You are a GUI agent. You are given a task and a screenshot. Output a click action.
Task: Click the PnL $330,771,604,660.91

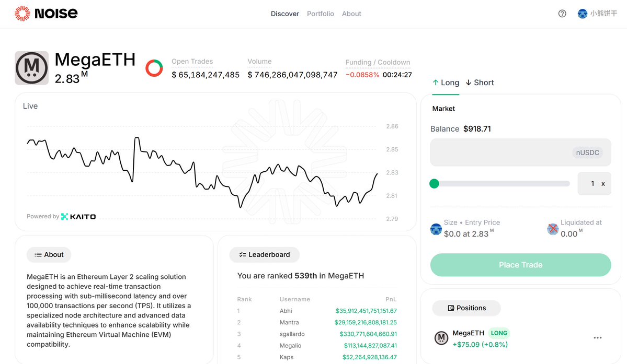(x=368, y=334)
